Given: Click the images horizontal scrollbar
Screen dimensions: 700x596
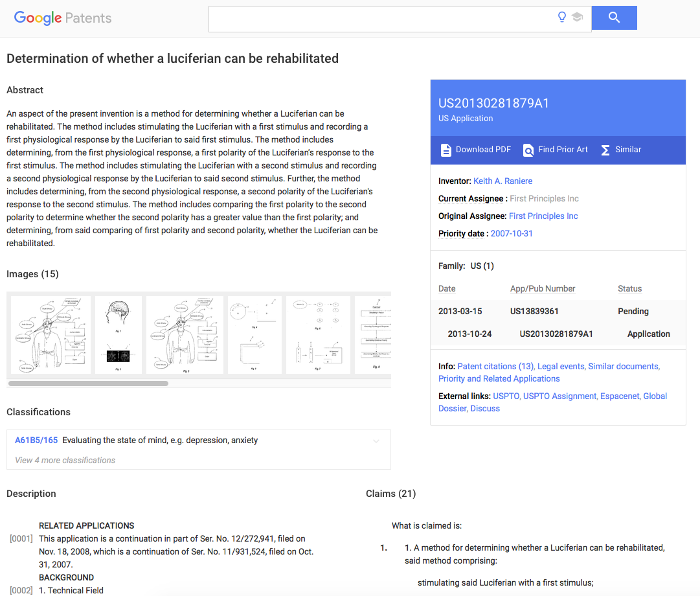Looking at the screenshot, I should (x=89, y=384).
